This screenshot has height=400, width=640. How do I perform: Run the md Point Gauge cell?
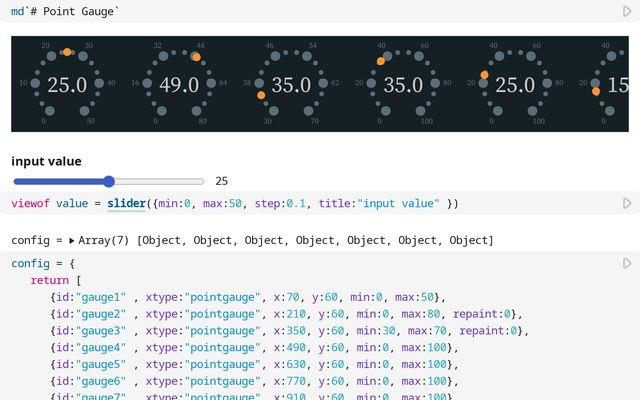627,11
